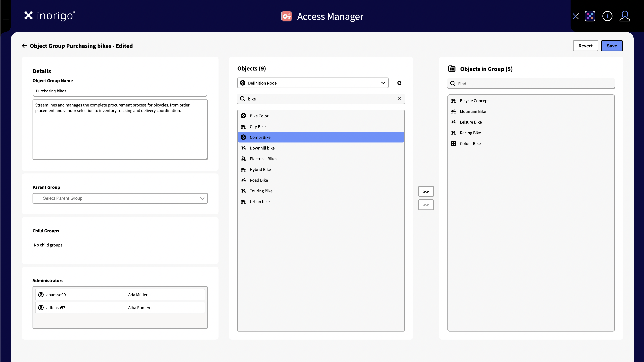This screenshot has width=644, height=362.
Task: Select Color - Bike in group list
Action: point(470,143)
